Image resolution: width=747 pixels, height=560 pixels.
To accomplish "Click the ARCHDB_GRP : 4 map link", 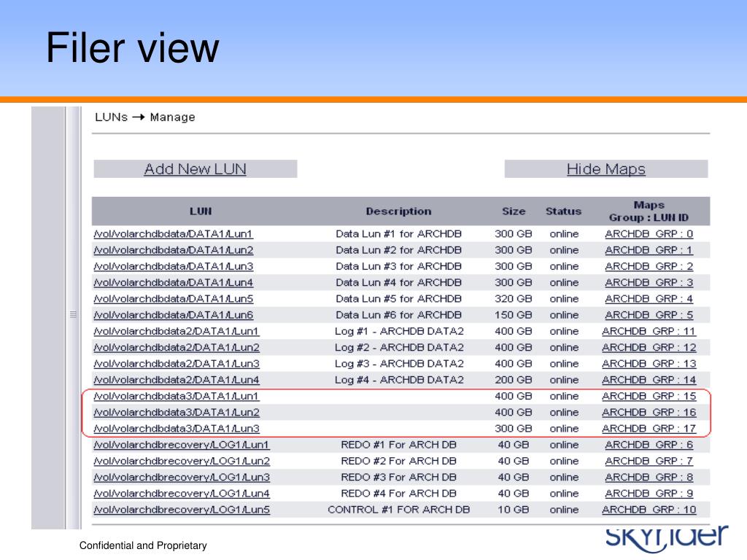I will (x=649, y=298).
